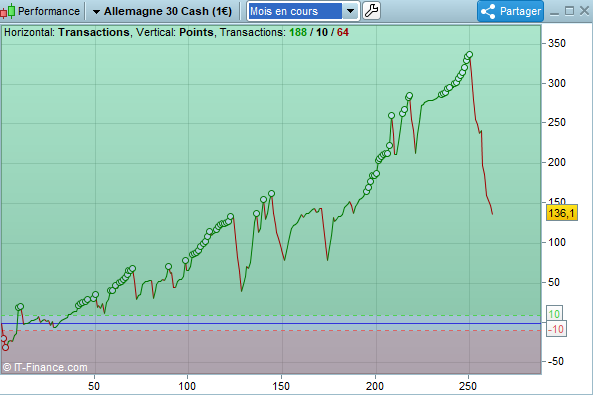Click the neutral 10 transactions count
The image size is (593, 395).
(322, 33)
